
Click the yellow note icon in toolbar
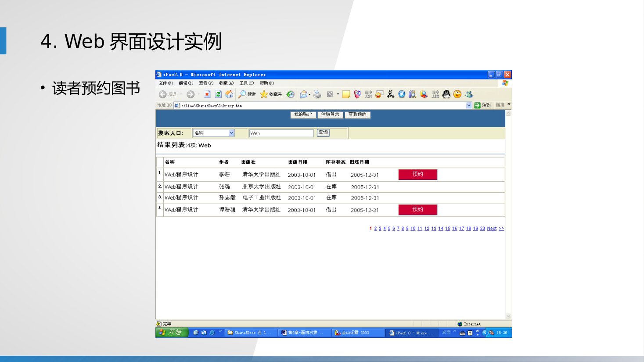[x=346, y=94]
